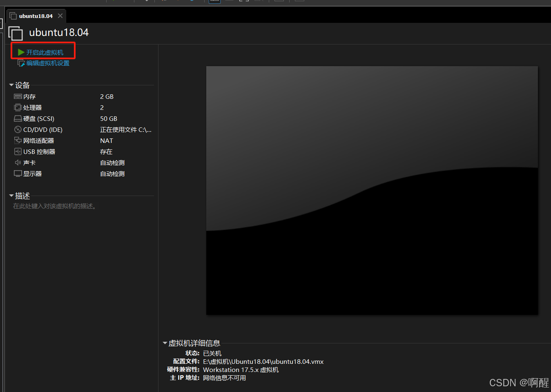Click the 声卡 speaker icon
The image size is (551, 392).
click(x=18, y=163)
